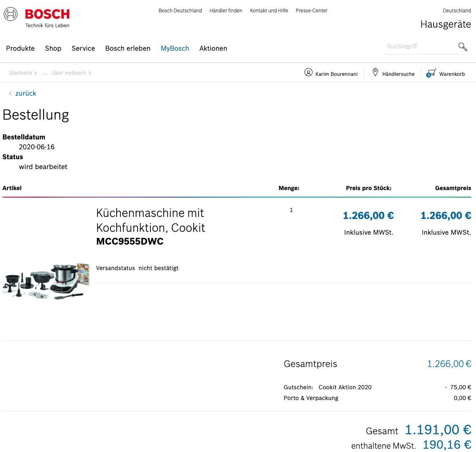Select the Service navigation item
Screen dimensions: 476x452
pyautogui.click(x=83, y=48)
